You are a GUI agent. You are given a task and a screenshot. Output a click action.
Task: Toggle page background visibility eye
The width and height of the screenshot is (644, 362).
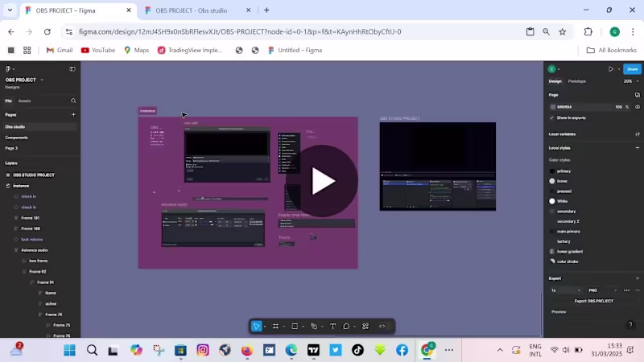click(638, 107)
